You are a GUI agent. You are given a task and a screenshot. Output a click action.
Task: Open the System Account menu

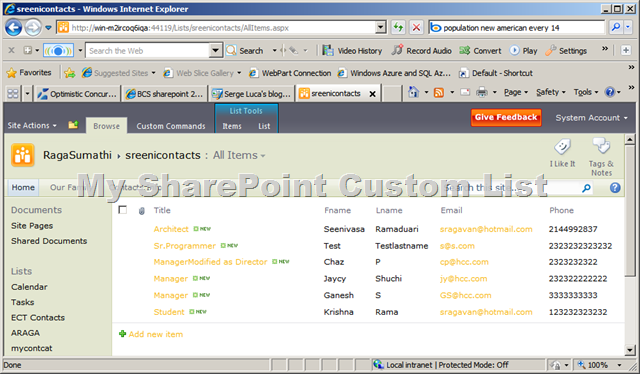click(x=591, y=118)
